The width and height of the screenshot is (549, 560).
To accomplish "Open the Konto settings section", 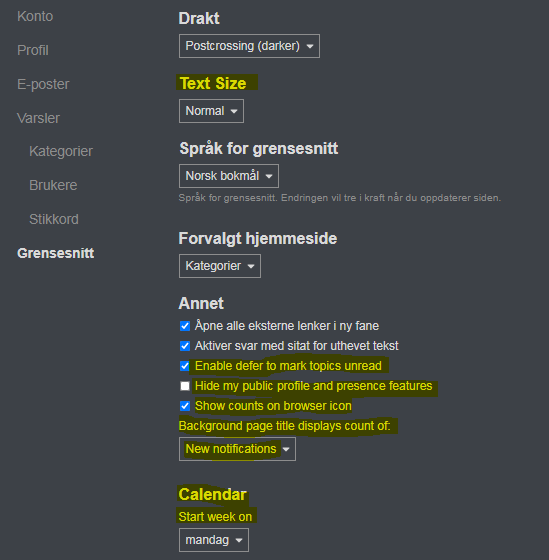I will (35, 16).
